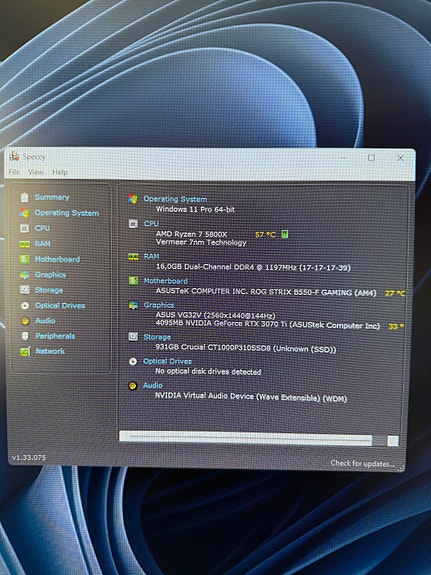Viewport: 431px width, 575px height.
Task: Open the Audio speaker icon in sidebar
Action: click(25, 321)
